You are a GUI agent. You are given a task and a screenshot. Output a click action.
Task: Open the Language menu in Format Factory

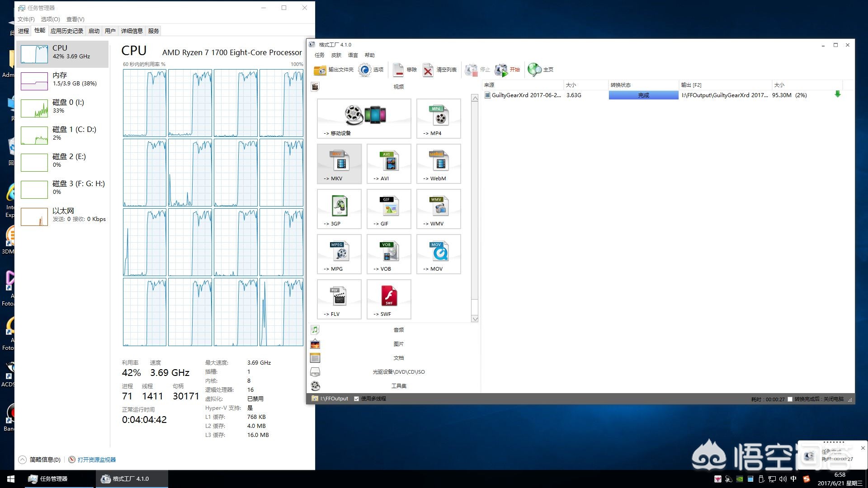click(x=353, y=55)
